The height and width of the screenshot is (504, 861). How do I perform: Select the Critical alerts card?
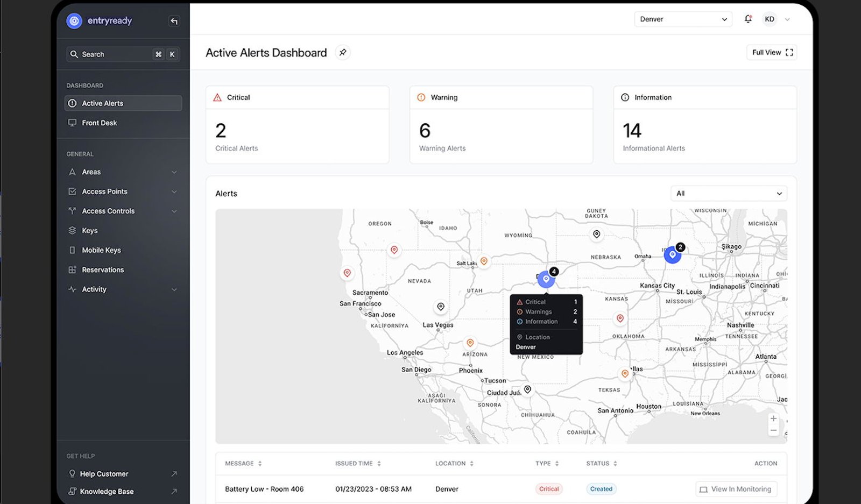pyautogui.click(x=297, y=125)
